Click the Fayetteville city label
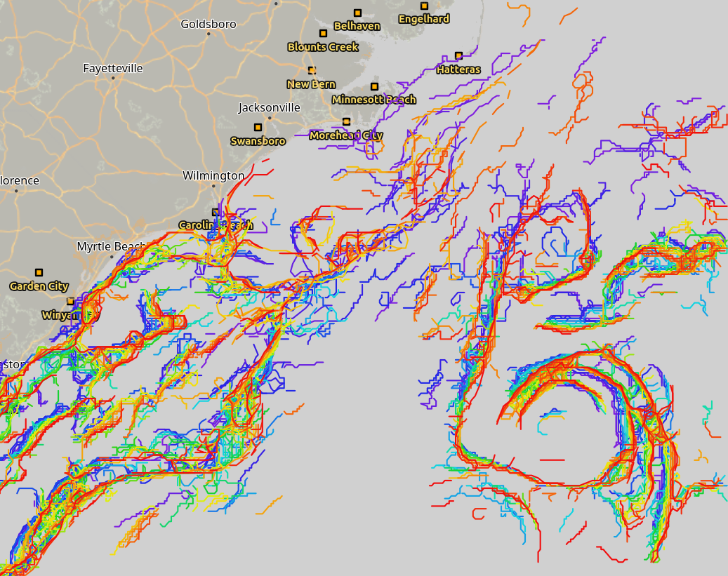This screenshot has width=728, height=576. [x=113, y=69]
